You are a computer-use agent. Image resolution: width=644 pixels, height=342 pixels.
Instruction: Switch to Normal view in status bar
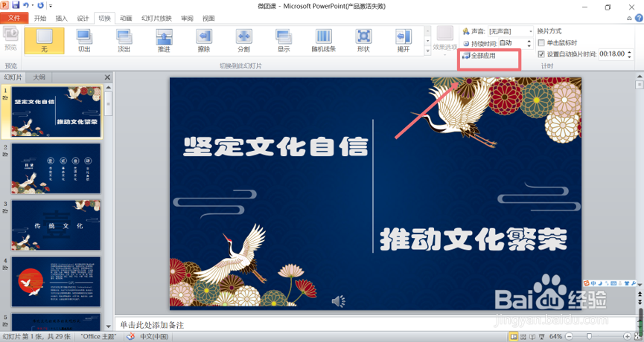(x=514, y=337)
